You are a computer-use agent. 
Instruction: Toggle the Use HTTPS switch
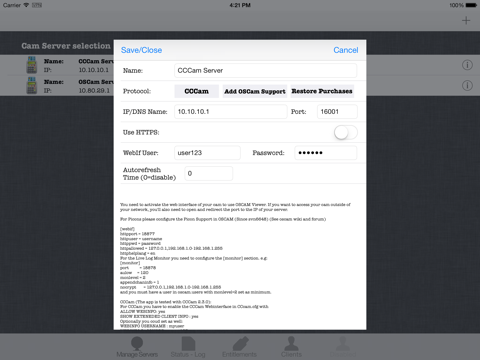click(x=346, y=133)
